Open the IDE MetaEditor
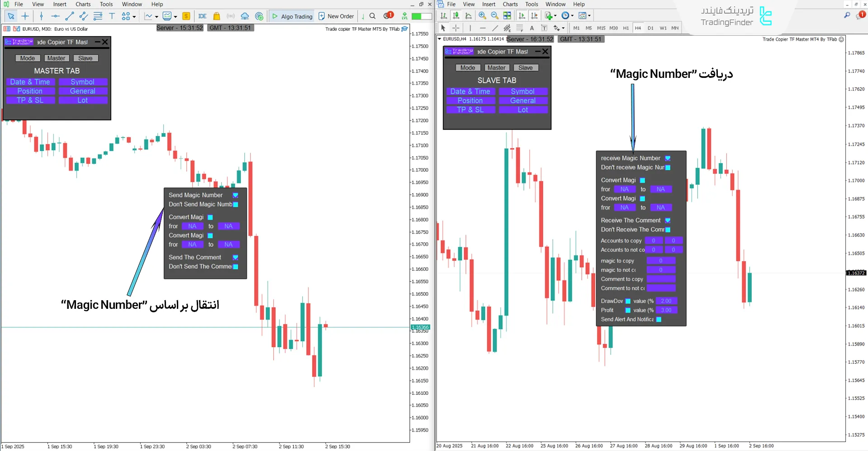868x451 pixels. click(202, 16)
